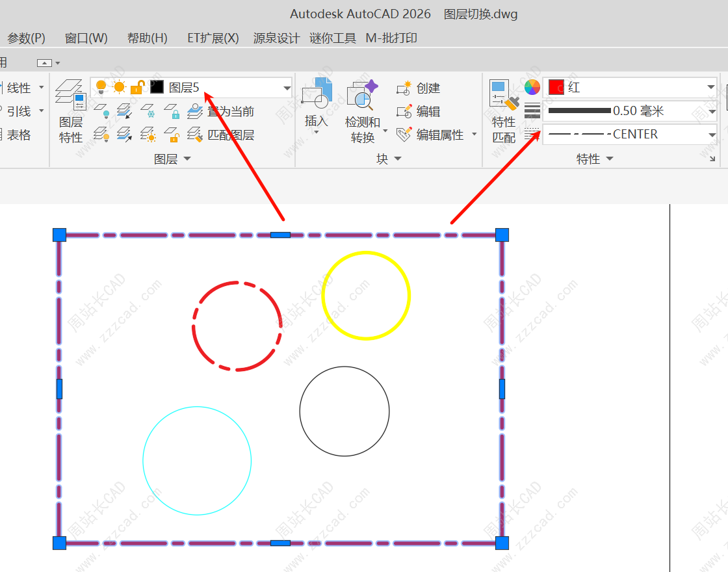This screenshot has height=572, width=728.
Task: Toggle the sun freeze/thaw icon for 图层5
Action: pos(119,87)
